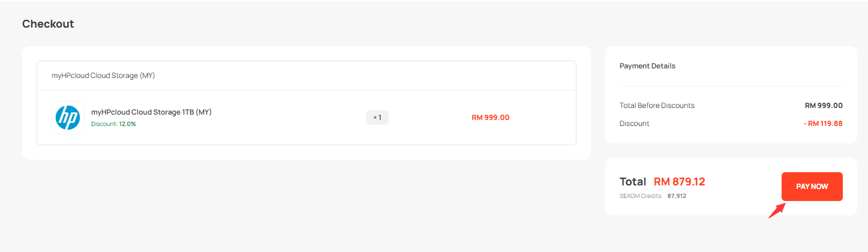Click the RM 999.00 item price
Screen dimensions: 868x252
click(x=490, y=118)
